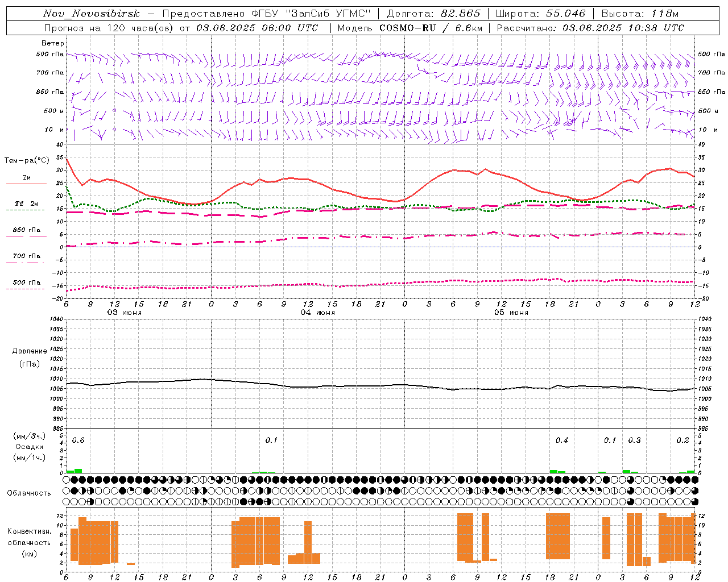This screenshot has height=582, width=728.
Task: Click the Широта: 55.046 value
Action: [x=540, y=14]
